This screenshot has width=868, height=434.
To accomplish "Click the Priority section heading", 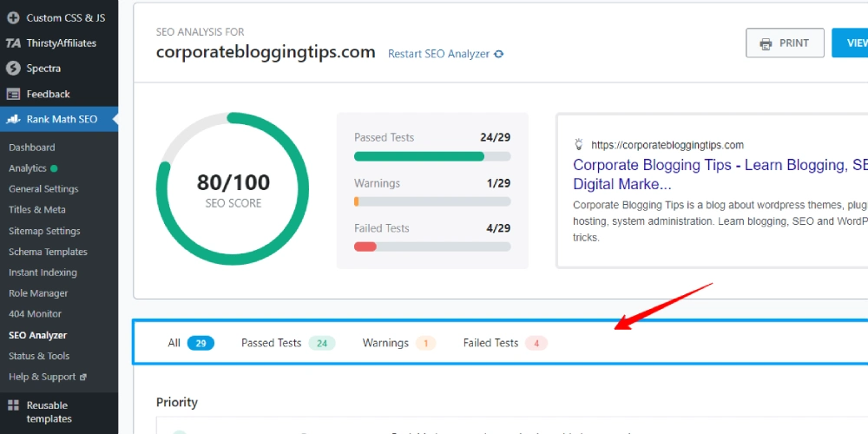I will 176,403.
